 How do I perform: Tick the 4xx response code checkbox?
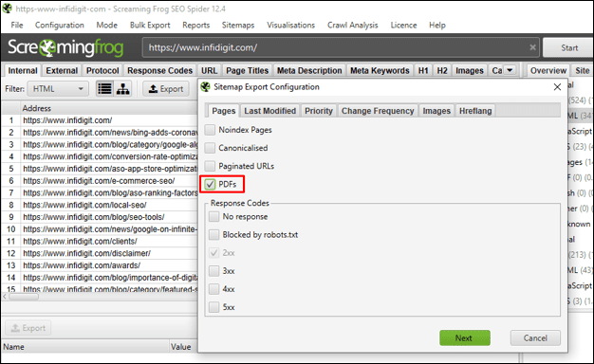[214, 289]
